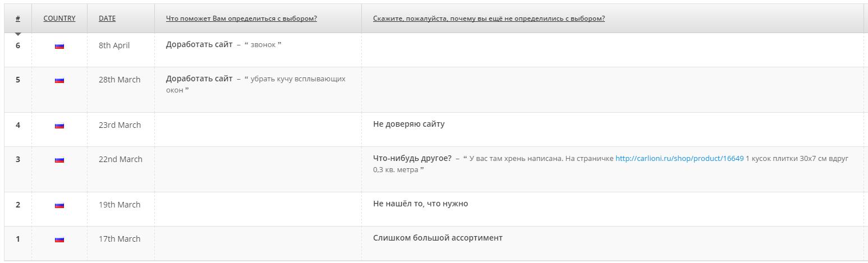Open the carlioni.ru/shop/product/16649 link
This screenshot has width=868, height=263.
(679, 159)
